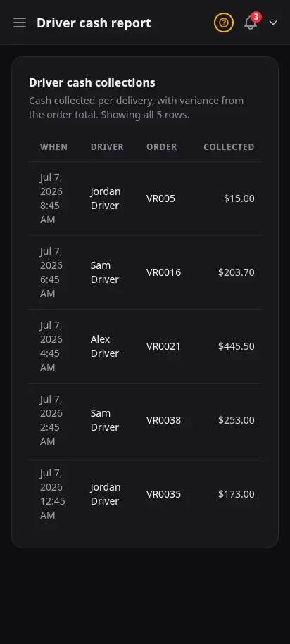290x644 pixels.
Task: Select order VR005 in the table
Action: click(160, 198)
